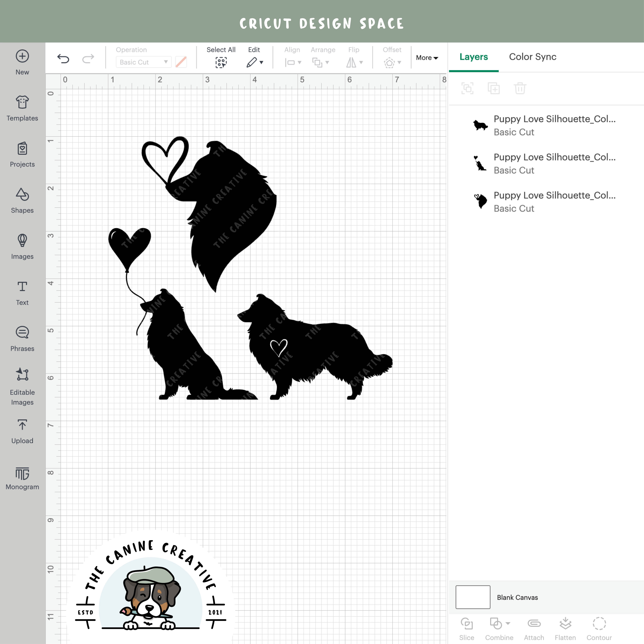644x644 pixels.
Task: Open the Operation dropdown showing Basic Cut
Action: [x=143, y=62]
